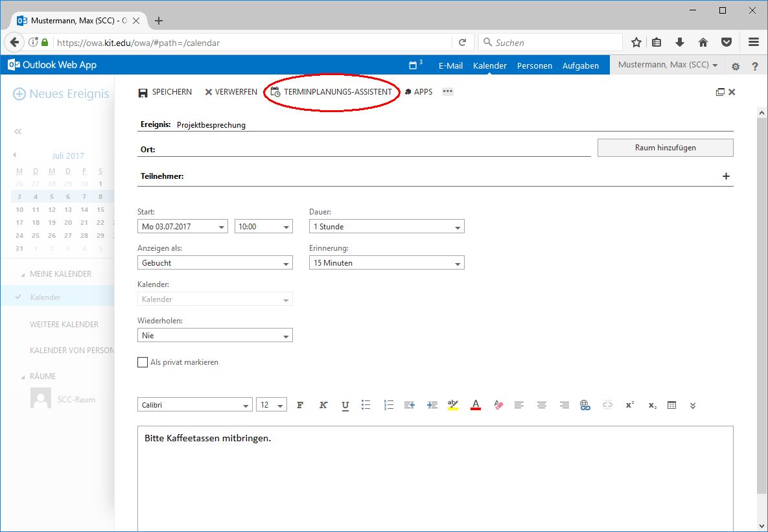Open Terminplanungs-Assistent

(x=331, y=92)
